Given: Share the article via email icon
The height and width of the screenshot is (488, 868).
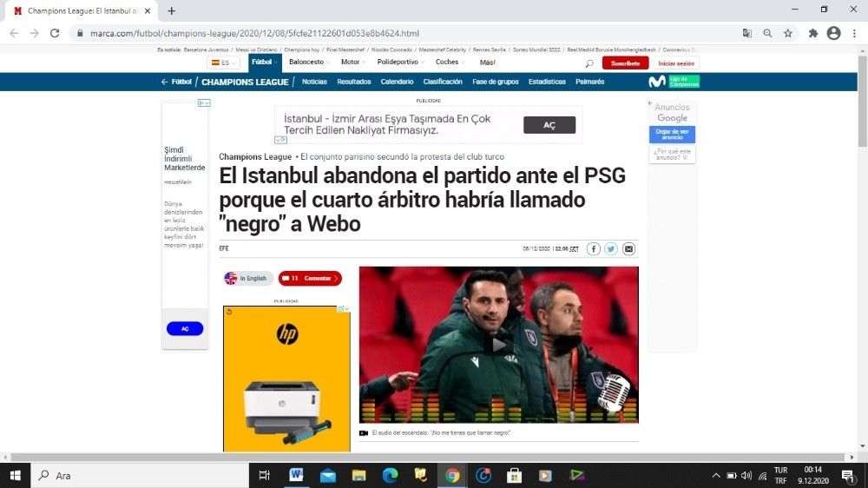Looking at the screenshot, I should (x=628, y=248).
